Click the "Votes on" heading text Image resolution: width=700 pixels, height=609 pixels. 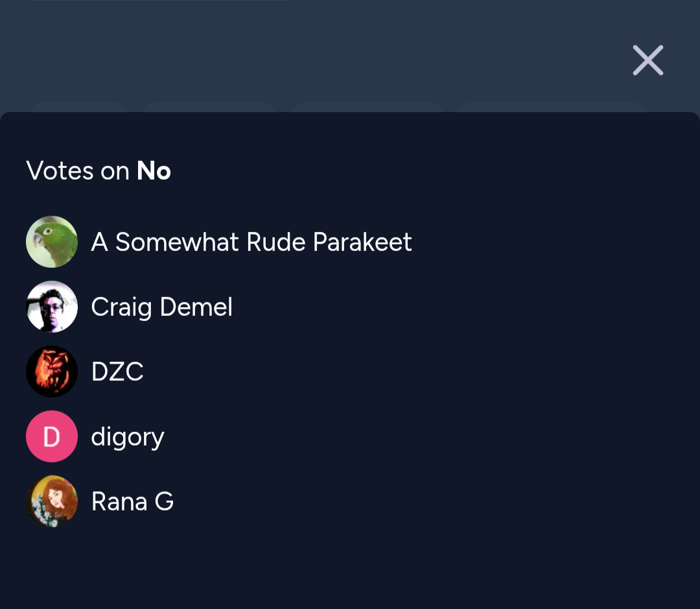tap(78, 171)
